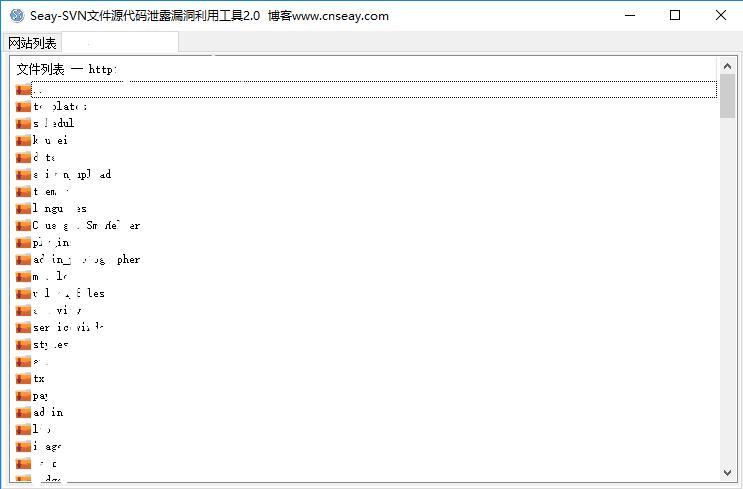Click the folder icon next to the schedule entry
The width and height of the screenshot is (743, 489).
(x=23, y=124)
